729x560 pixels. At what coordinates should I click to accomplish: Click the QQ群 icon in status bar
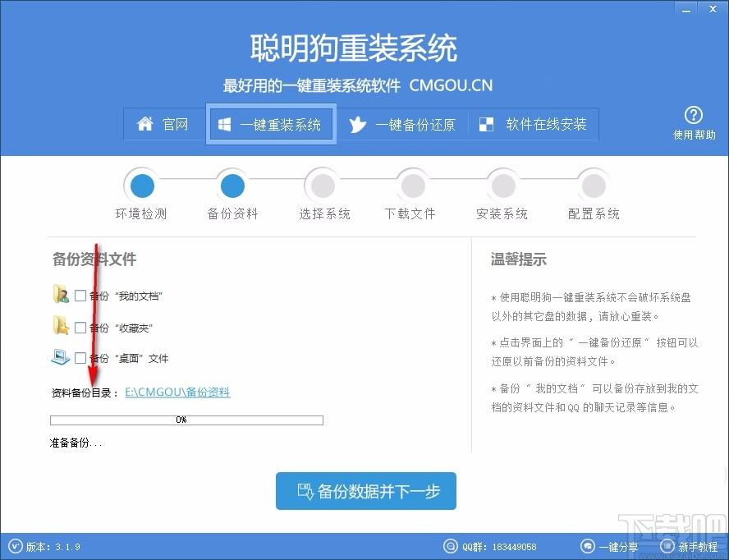coord(450,546)
